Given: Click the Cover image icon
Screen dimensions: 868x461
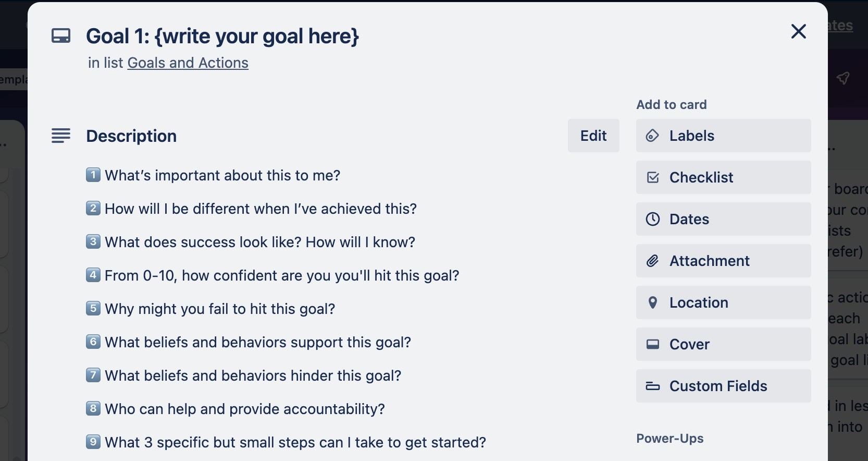Looking at the screenshot, I should pyautogui.click(x=653, y=344).
